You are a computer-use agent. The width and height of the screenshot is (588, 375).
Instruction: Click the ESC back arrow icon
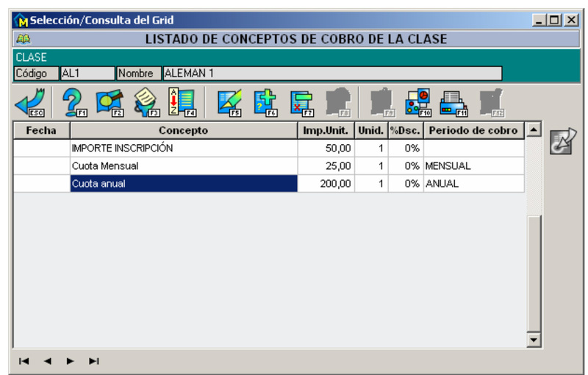pos(30,102)
